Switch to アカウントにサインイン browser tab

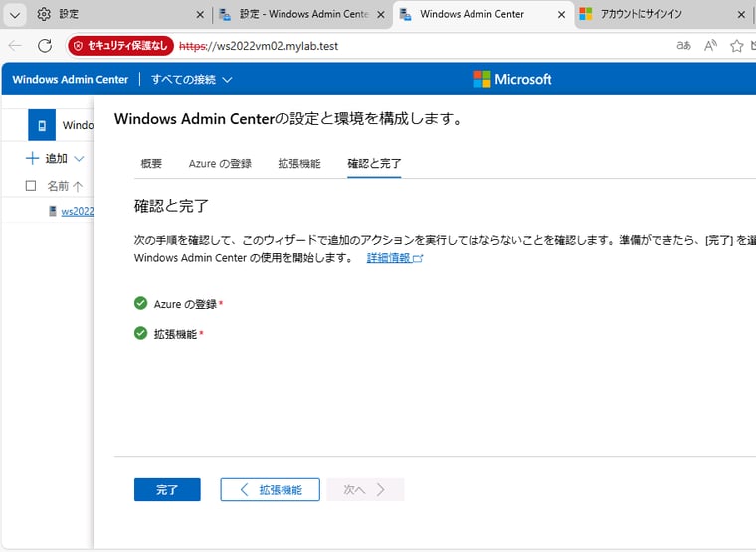pos(641,14)
